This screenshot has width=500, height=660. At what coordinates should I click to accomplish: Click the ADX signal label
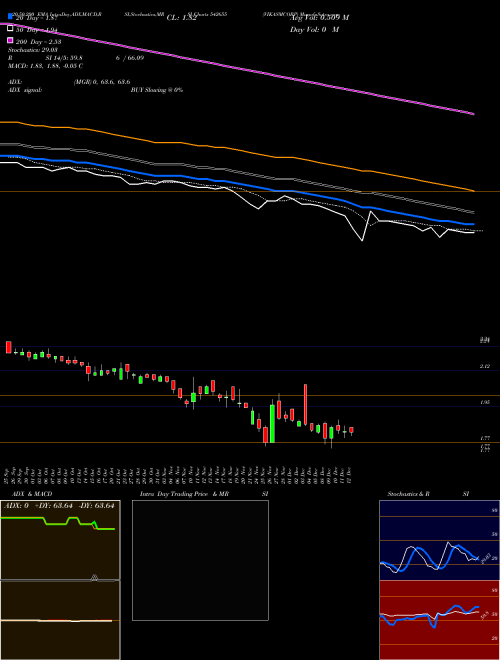(x=24, y=90)
